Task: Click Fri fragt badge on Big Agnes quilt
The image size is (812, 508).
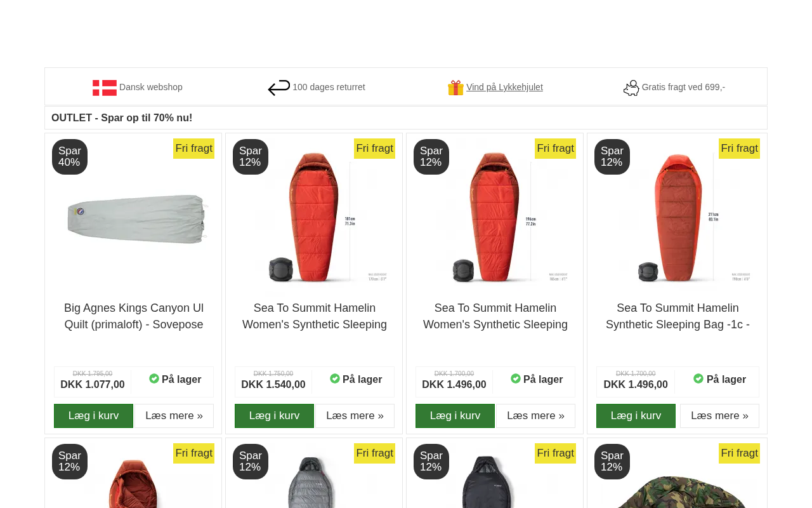Action: click(x=193, y=149)
